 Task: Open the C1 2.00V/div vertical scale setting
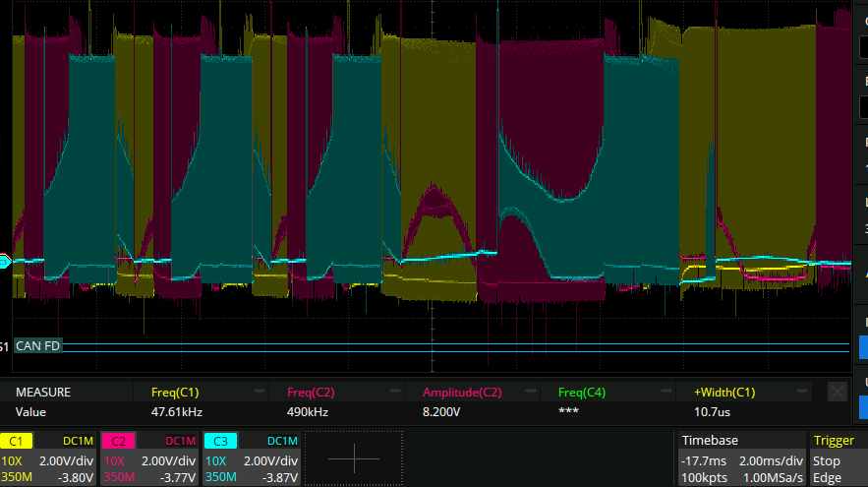[64, 459]
